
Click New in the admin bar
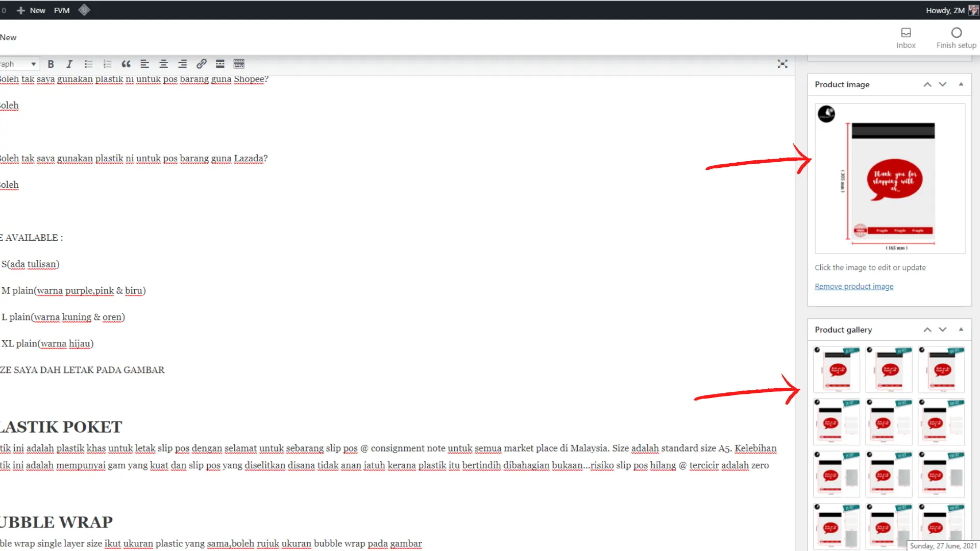coord(31,10)
